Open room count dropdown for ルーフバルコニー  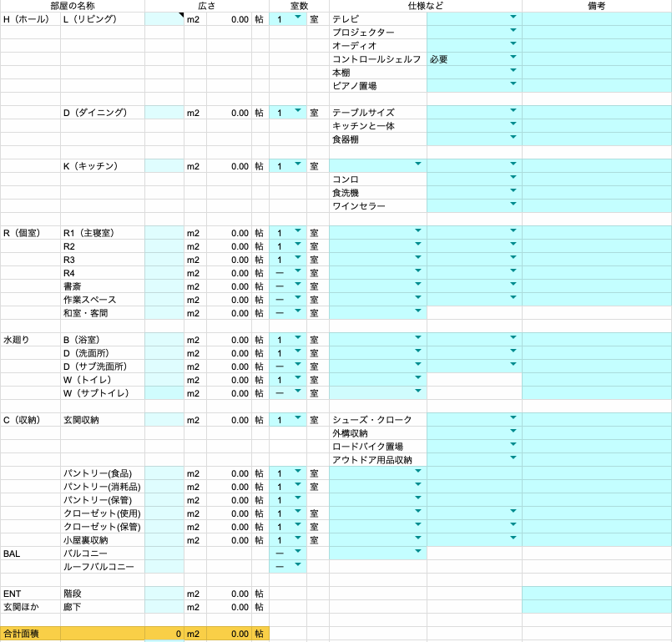pyautogui.click(x=297, y=567)
